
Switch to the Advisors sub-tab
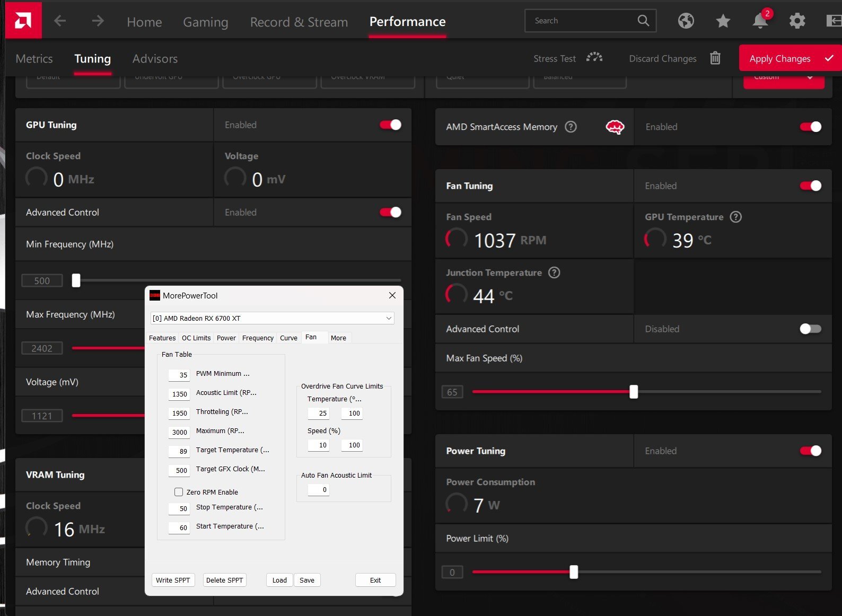click(155, 59)
